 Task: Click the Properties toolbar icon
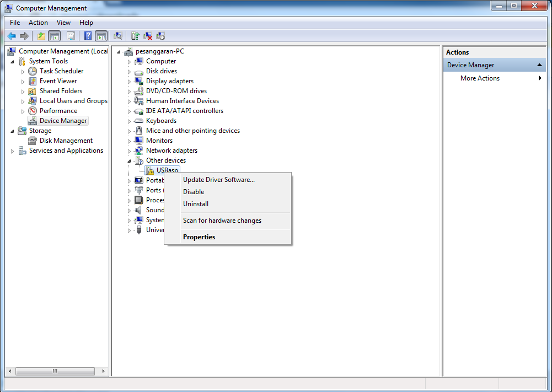click(x=71, y=35)
